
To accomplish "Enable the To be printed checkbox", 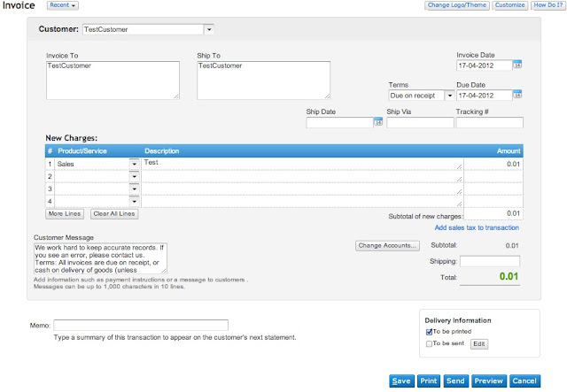I will click(430, 332).
